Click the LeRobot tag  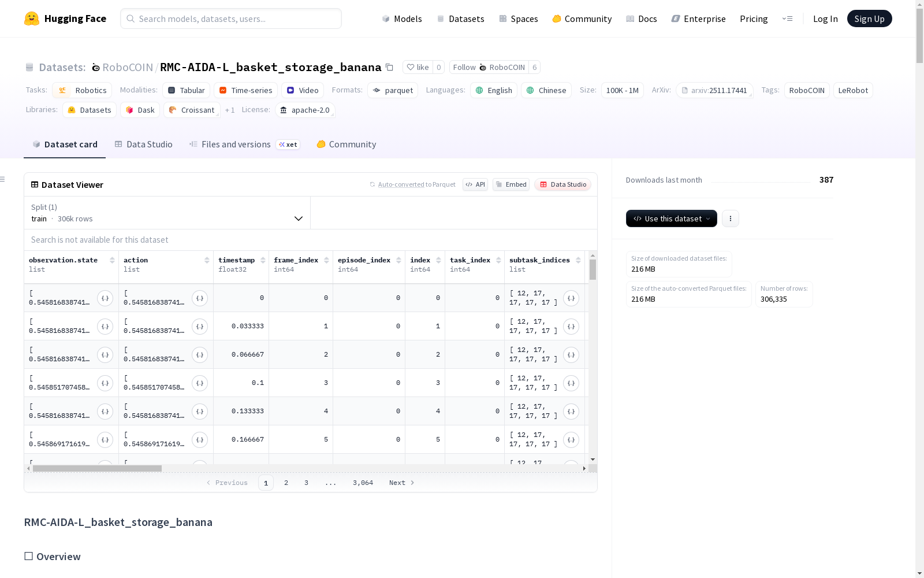pyautogui.click(x=853, y=90)
